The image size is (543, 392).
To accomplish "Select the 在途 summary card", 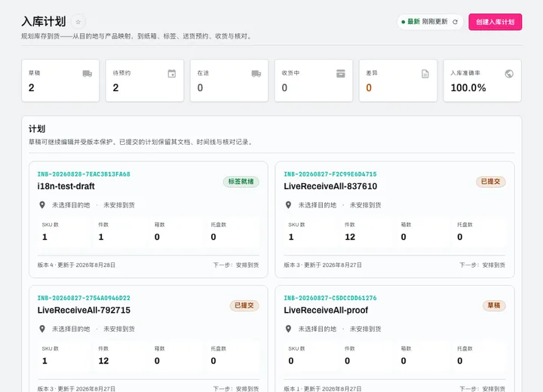I will pyautogui.click(x=229, y=81).
